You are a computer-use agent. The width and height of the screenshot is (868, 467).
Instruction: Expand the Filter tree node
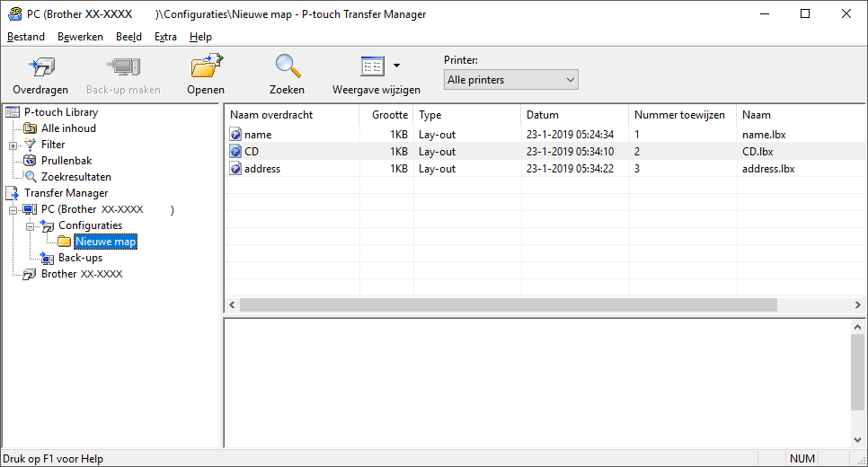pyautogui.click(x=13, y=145)
